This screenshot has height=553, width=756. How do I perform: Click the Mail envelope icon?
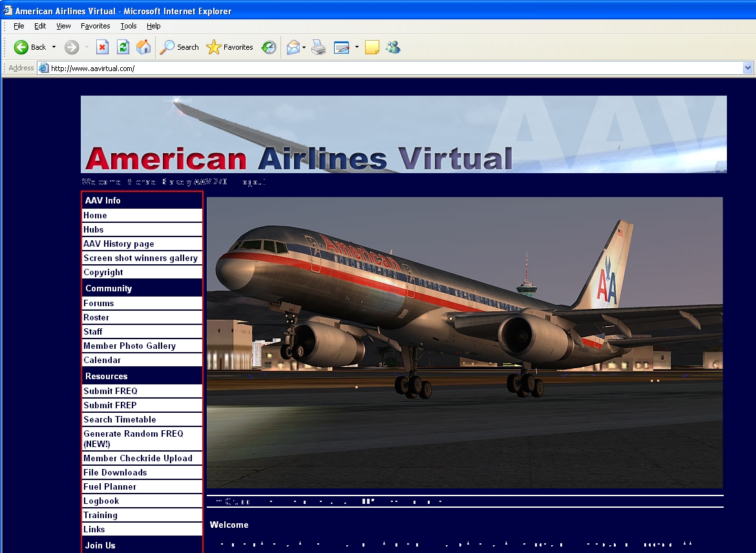click(293, 47)
